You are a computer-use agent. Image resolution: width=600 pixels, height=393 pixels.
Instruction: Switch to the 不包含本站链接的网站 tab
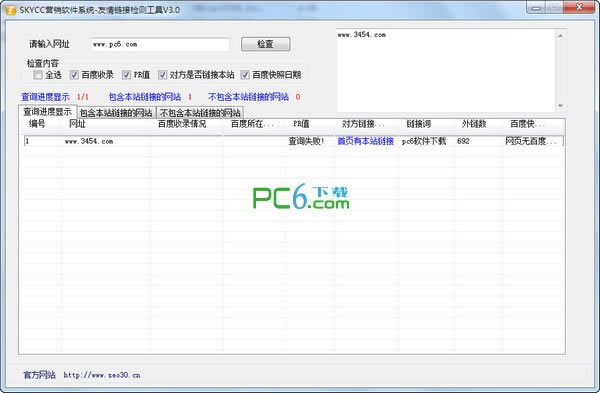[200, 113]
